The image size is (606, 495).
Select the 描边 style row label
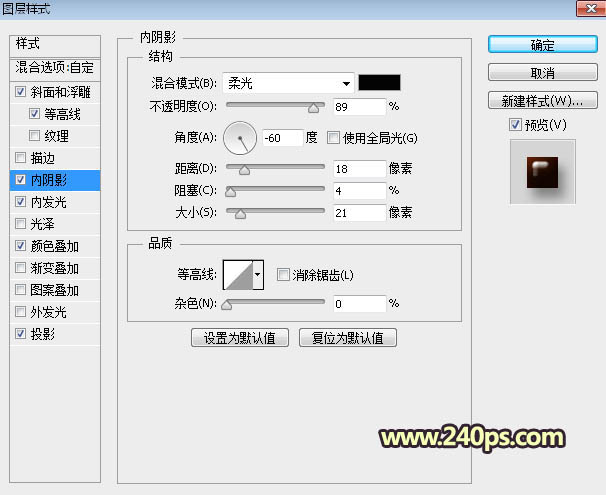tap(43, 158)
